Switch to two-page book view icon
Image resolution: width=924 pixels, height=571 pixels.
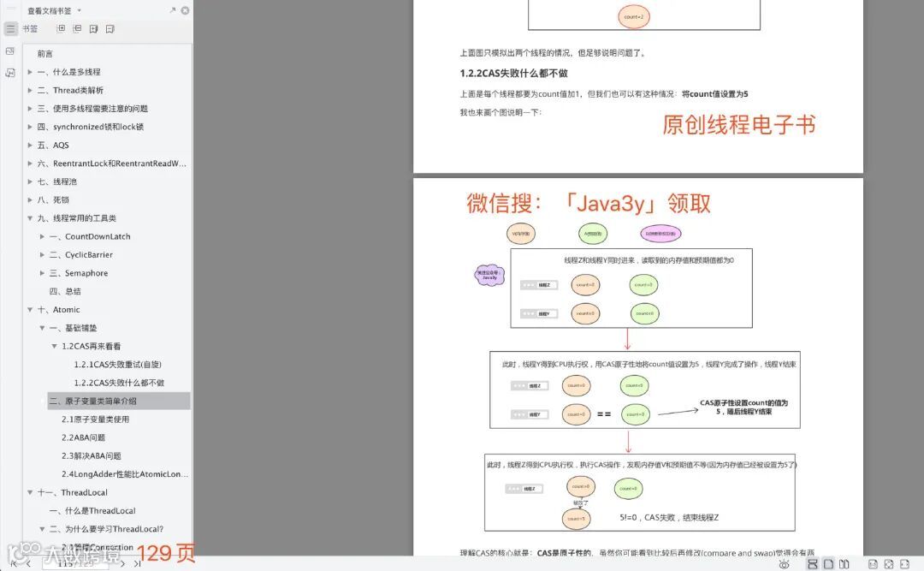click(x=844, y=564)
